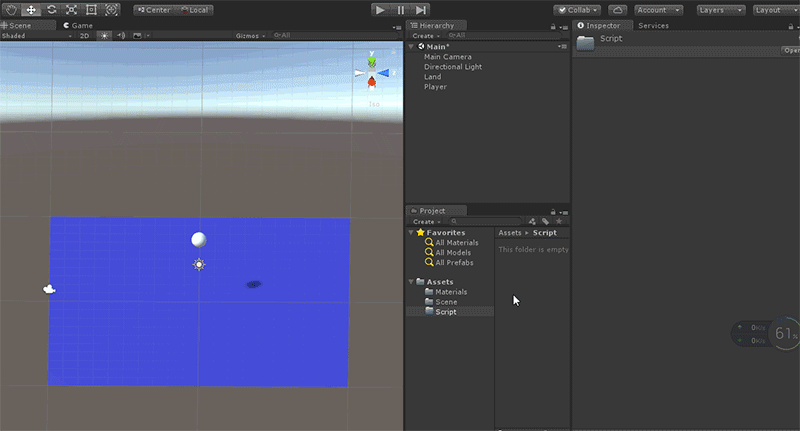800x431 pixels.
Task: Lock the Hierarchy panel
Action: [553, 27]
